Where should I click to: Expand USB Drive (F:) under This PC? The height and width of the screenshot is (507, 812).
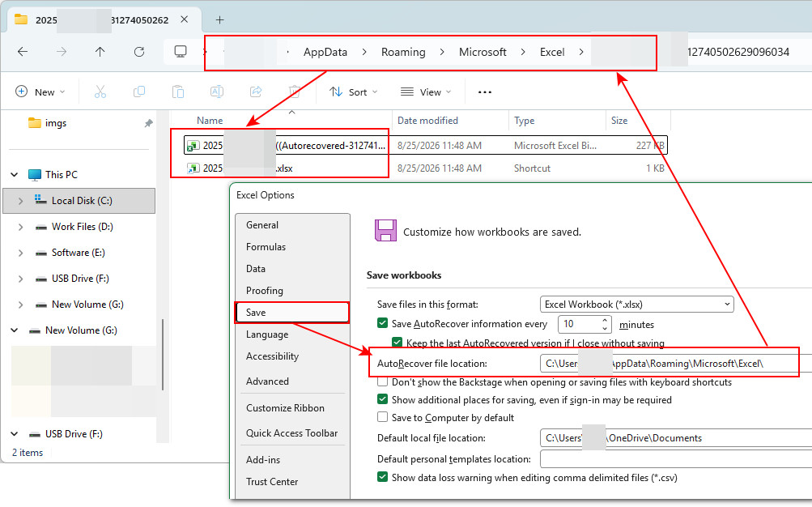tap(20, 279)
